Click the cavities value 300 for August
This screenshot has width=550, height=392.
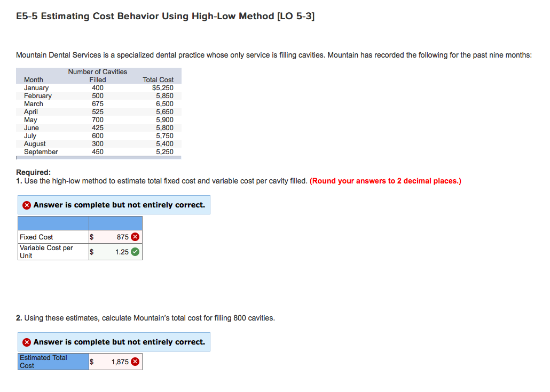point(98,144)
